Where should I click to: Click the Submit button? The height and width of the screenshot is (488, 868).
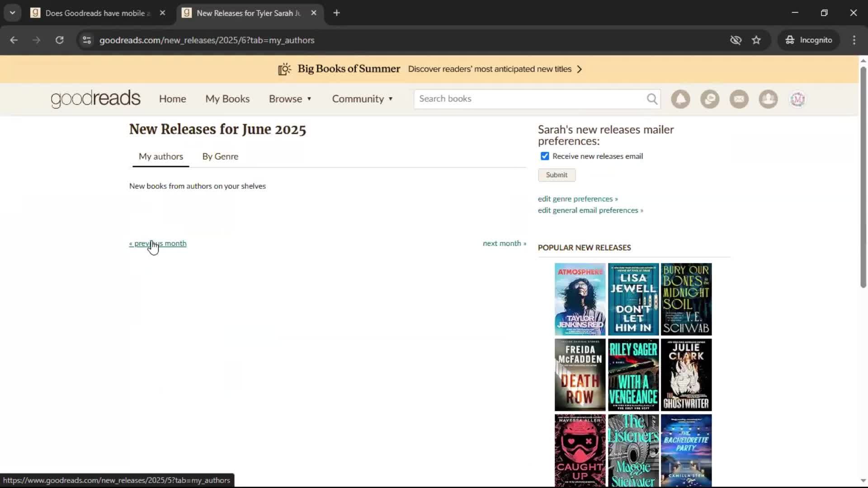[557, 175]
